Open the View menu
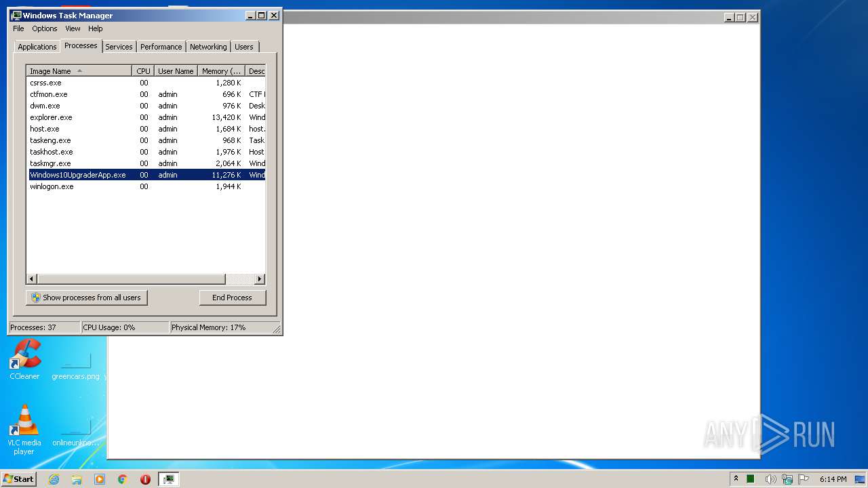The height and width of the screenshot is (488, 868). pos(73,28)
